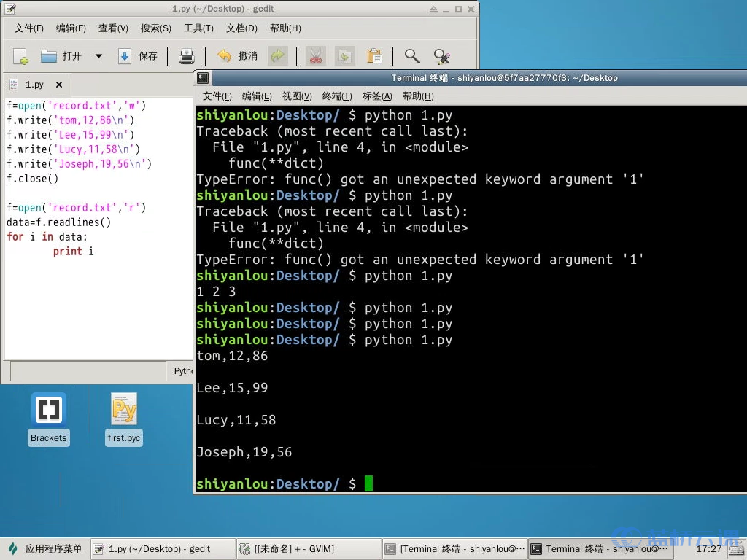
Task: Click the print icon in gedit toolbar
Action: 187,56
